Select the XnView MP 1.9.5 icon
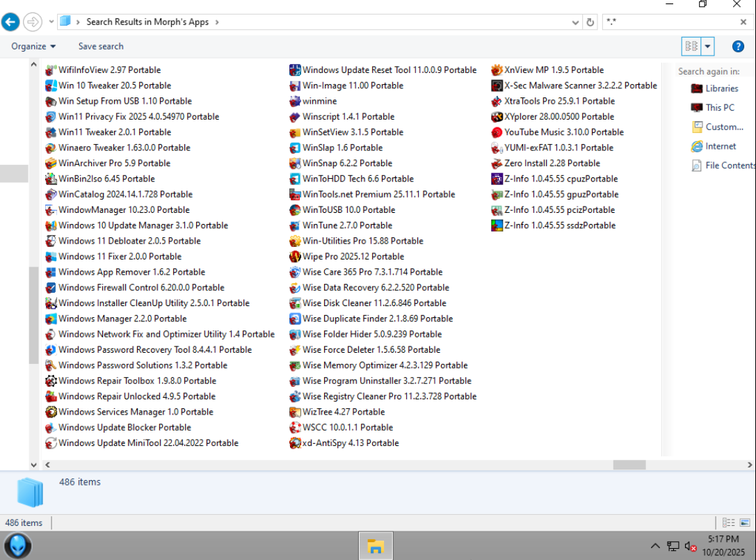 click(x=497, y=70)
